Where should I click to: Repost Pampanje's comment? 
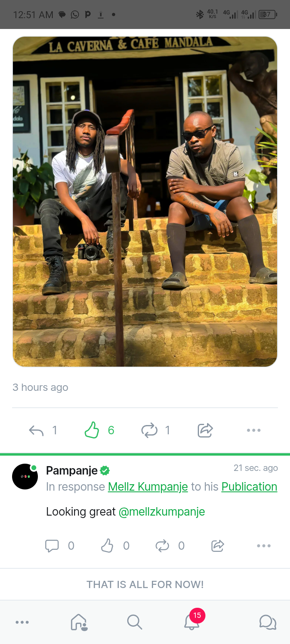[162, 546]
